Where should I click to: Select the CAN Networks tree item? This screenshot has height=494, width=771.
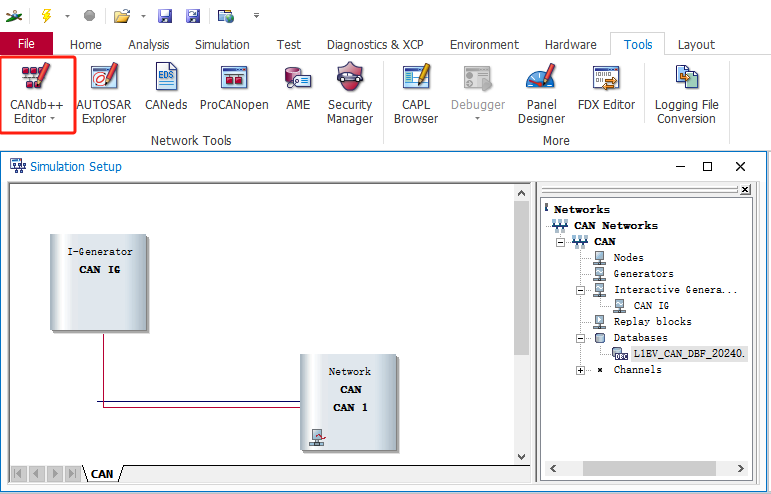616,226
